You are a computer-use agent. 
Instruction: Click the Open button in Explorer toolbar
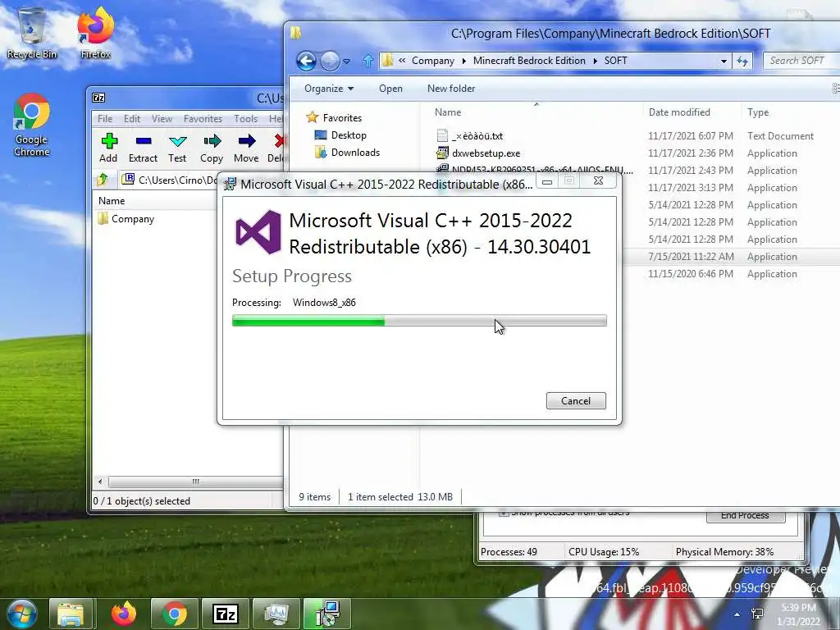(390, 89)
